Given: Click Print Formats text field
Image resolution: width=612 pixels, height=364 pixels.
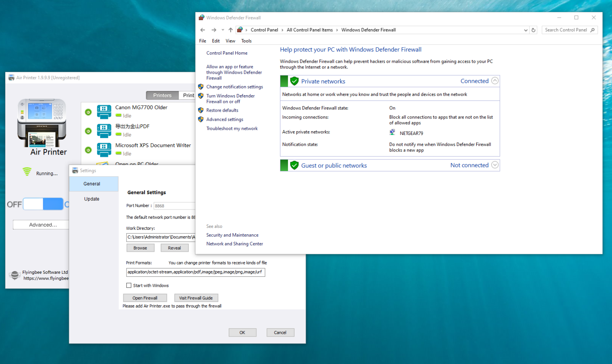Looking at the screenshot, I should (x=195, y=272).
